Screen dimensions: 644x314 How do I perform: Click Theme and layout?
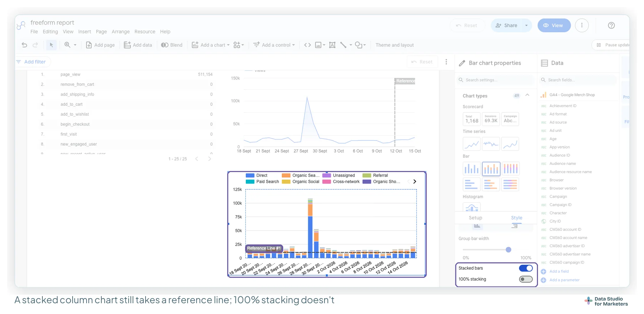tap(395, 45)
